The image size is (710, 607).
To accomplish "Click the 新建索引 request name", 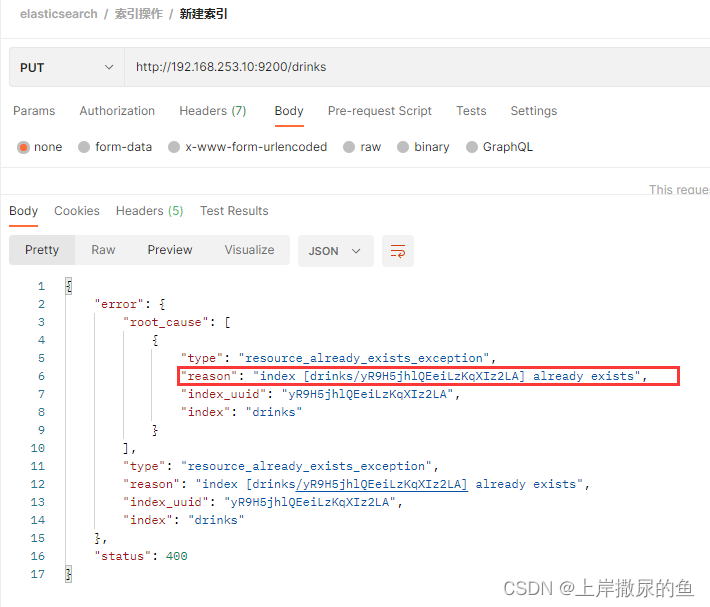I will 203,14.
